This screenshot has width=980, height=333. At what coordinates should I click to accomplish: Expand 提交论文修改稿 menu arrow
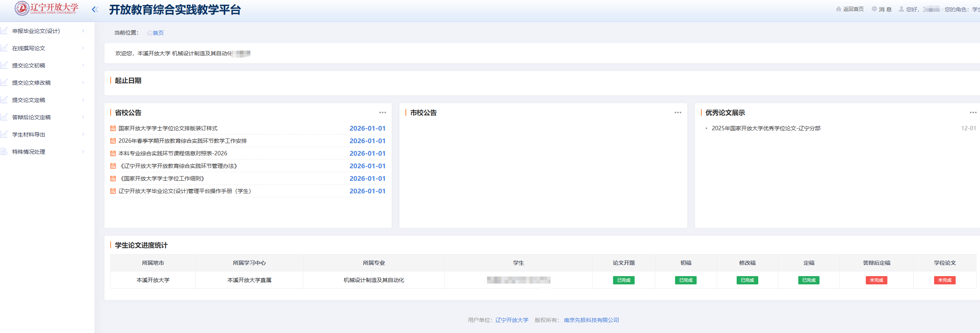[x=83, y=82]
